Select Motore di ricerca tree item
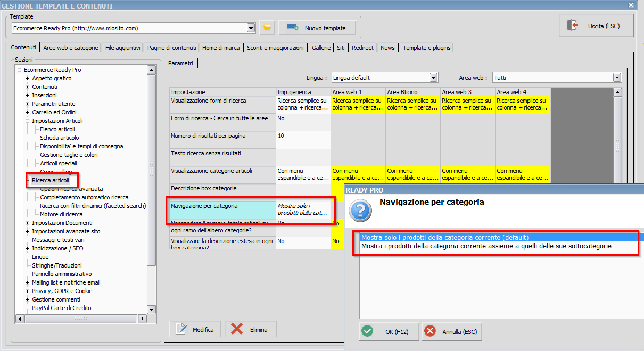Viewport: 644px width, 351px height. click(61, 214)
